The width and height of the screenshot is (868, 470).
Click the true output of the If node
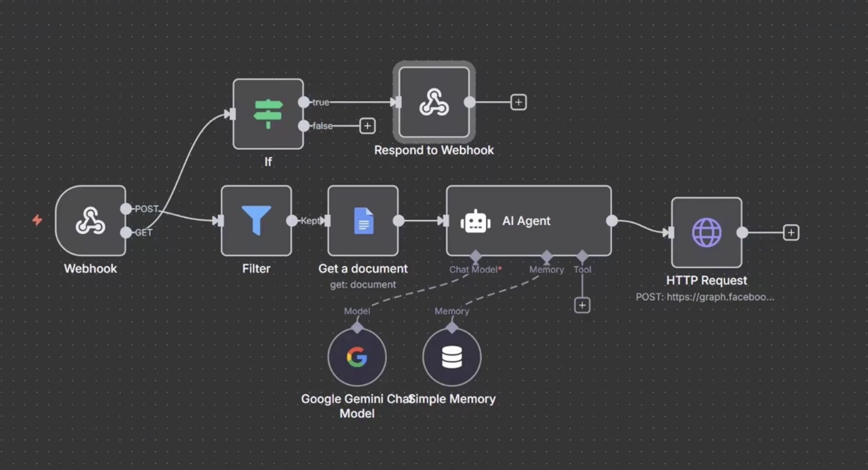tap(303, 102)
